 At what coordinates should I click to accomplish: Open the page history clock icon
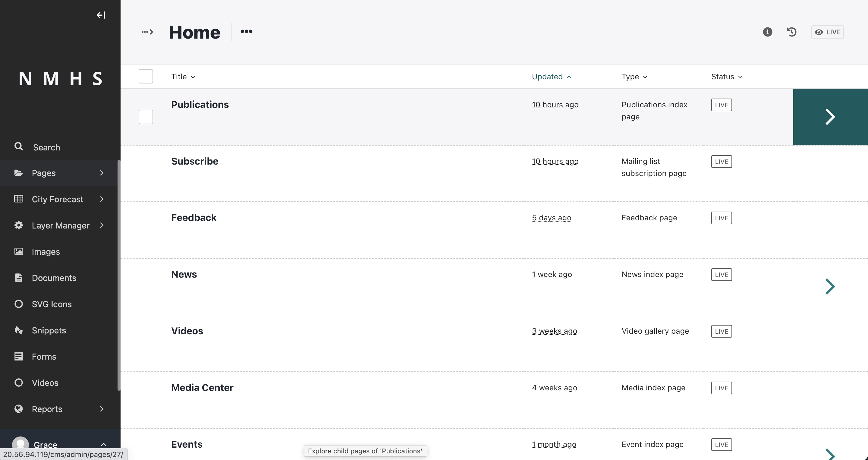click(x=791, y=32)
